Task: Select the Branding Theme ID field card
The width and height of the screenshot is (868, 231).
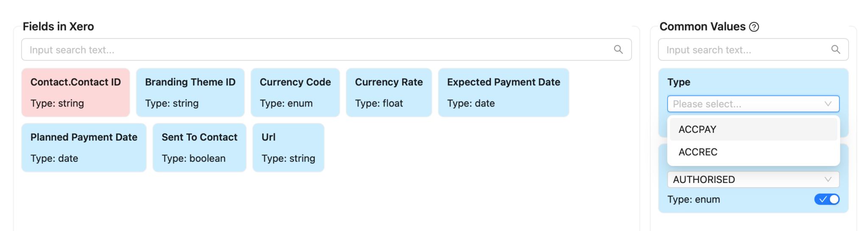Action: click(x=190, y=93)
